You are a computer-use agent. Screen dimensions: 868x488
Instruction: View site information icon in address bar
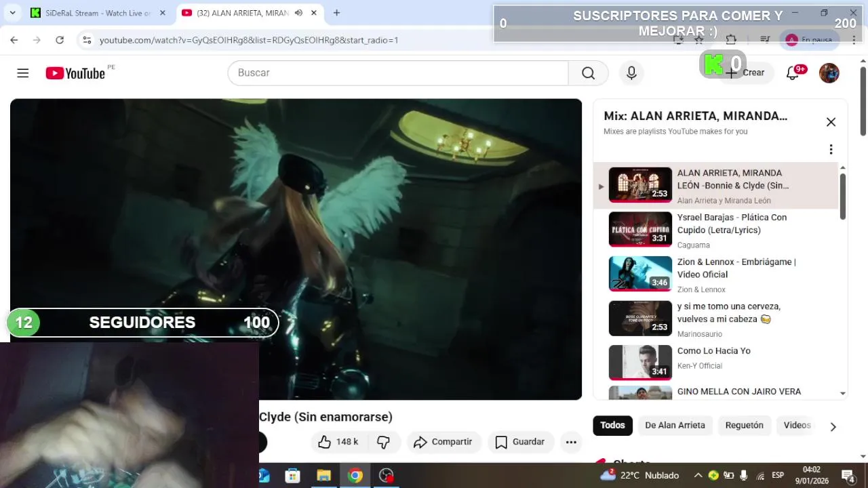click(x=87, y=40)
